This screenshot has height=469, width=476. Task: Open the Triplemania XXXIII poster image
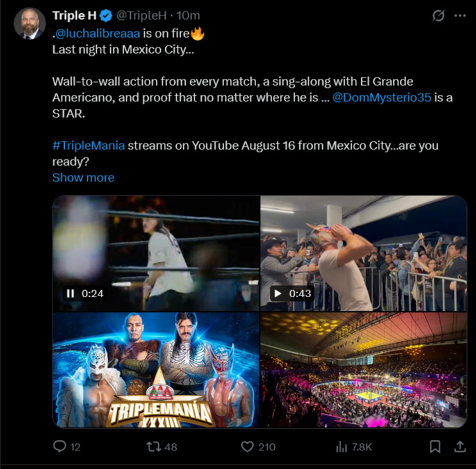[x=156, y=370]
